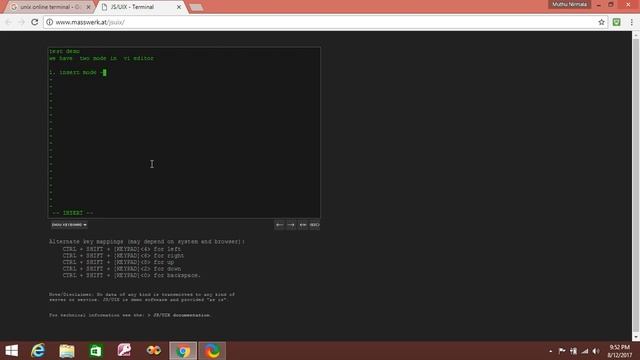Open the green browser extension icon

(616, 22)
